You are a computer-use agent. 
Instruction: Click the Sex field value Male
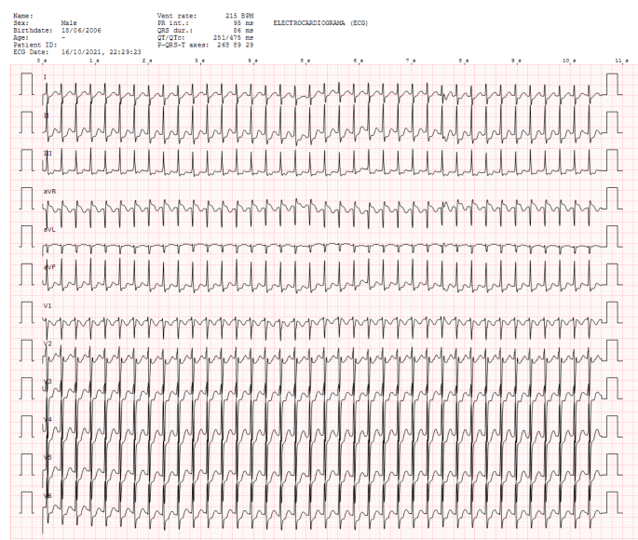pyautogui.click(x=69, y=21)
